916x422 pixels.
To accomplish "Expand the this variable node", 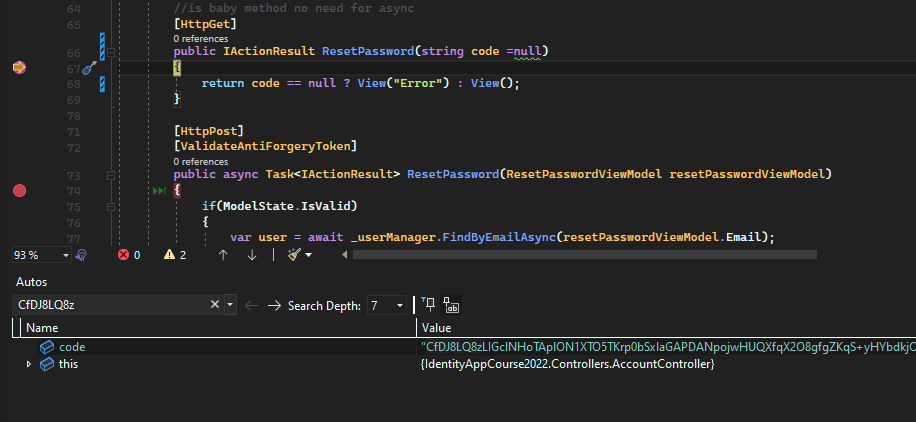I will pyautogui.click(x=29, y=364).
